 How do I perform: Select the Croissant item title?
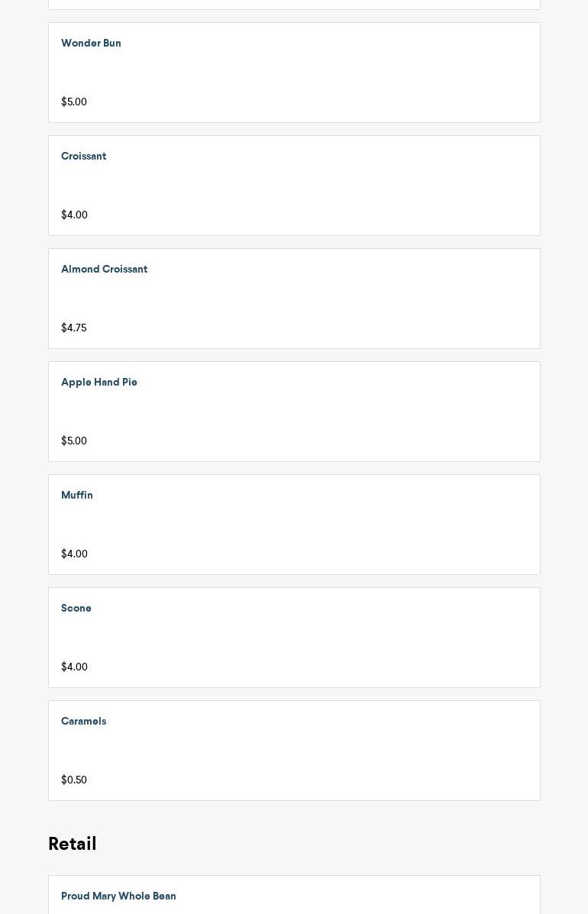point(83,157)
